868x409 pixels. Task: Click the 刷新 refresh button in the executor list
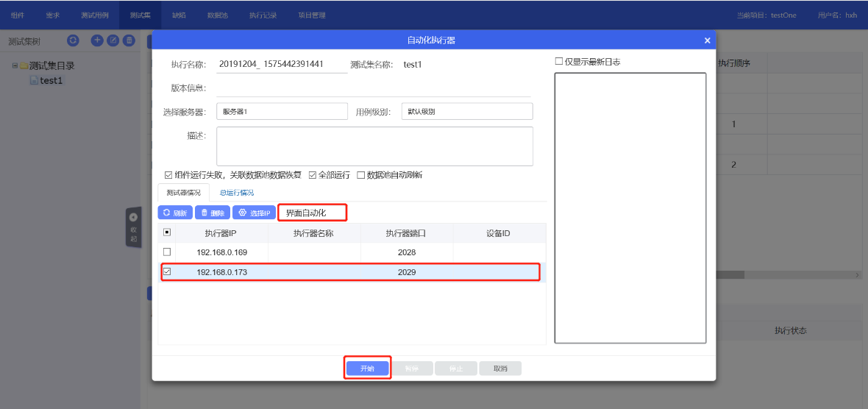coord(175,213)
